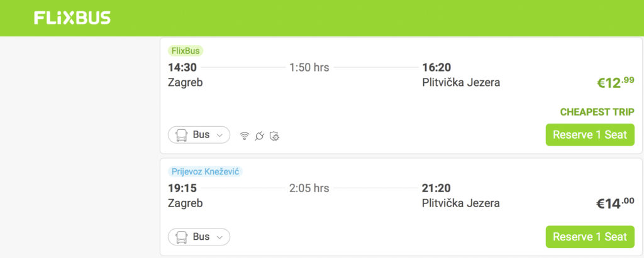Reserve 1 seat on the €14.00 trip
Image resolution: width=644 pixels, height=258 pixels.
[589, 237]
